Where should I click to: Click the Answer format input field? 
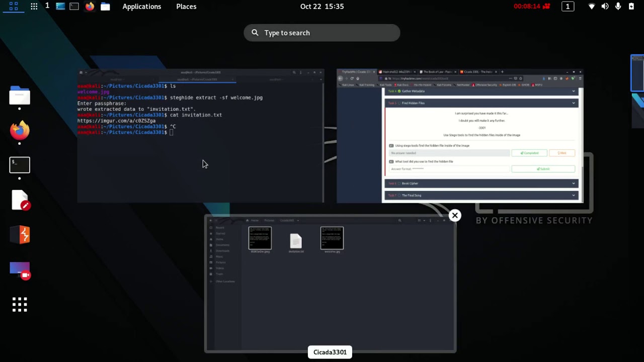449,169
